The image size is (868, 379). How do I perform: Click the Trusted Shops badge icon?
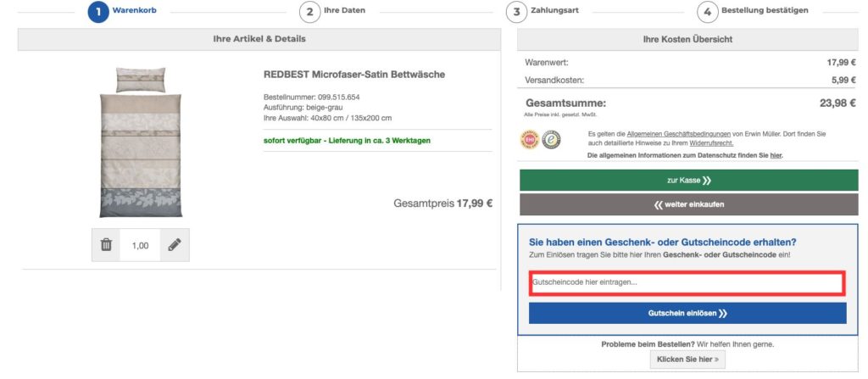(x=551, y=139)
